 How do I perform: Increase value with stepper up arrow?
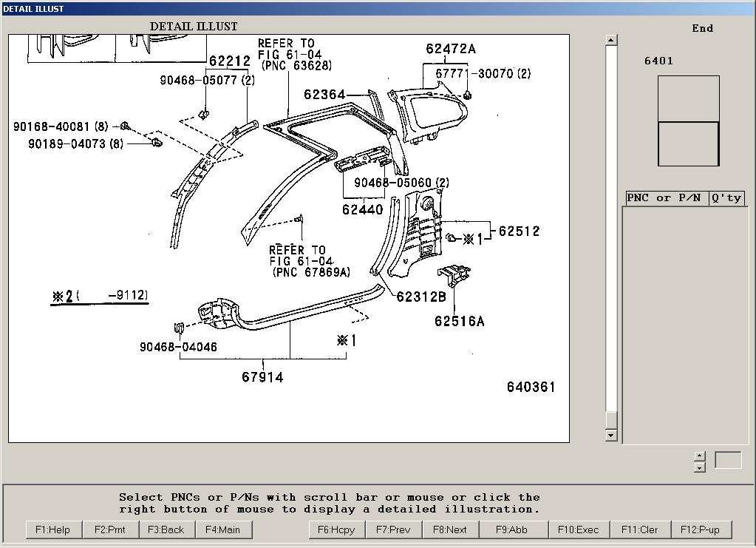700,456
